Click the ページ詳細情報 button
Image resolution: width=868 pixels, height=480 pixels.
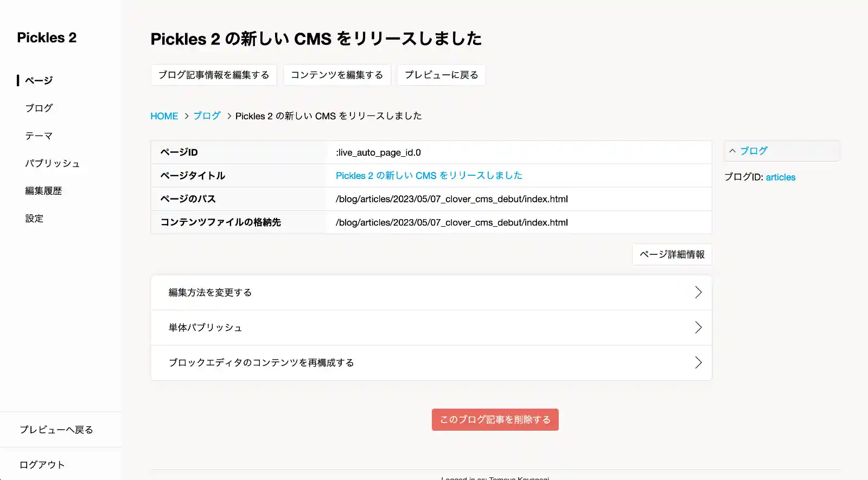(x=672, y=254)
